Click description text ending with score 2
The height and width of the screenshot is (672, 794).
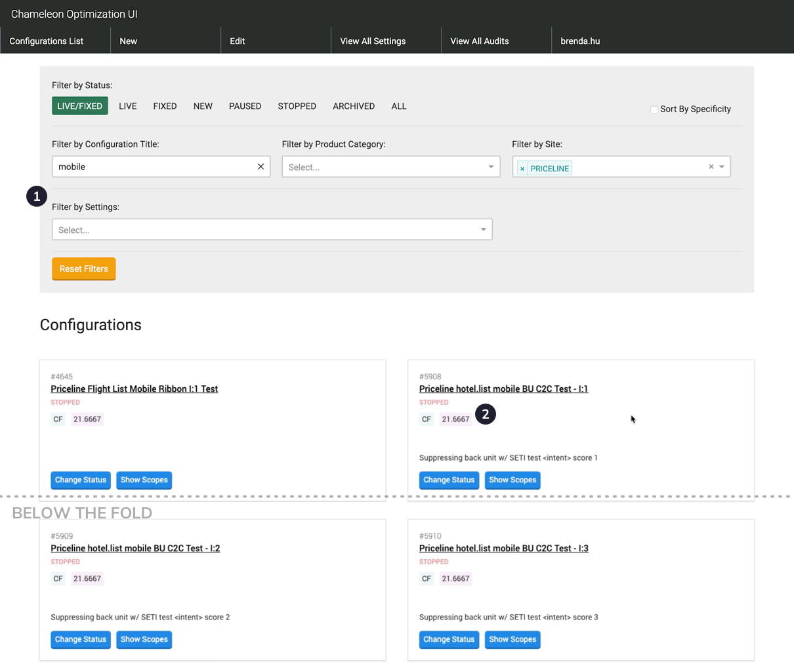click(140, 617)
